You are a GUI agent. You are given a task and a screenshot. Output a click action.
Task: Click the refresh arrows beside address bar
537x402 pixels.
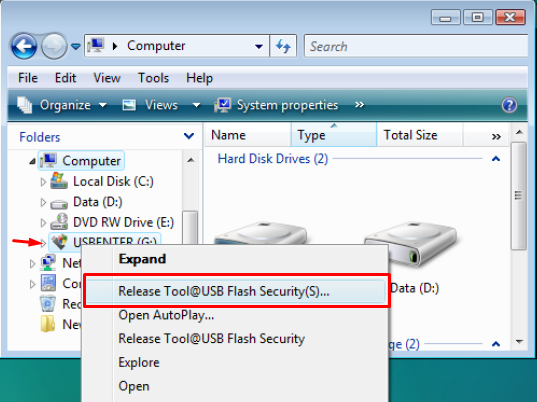pyautogui.click(x=283, y=46)
